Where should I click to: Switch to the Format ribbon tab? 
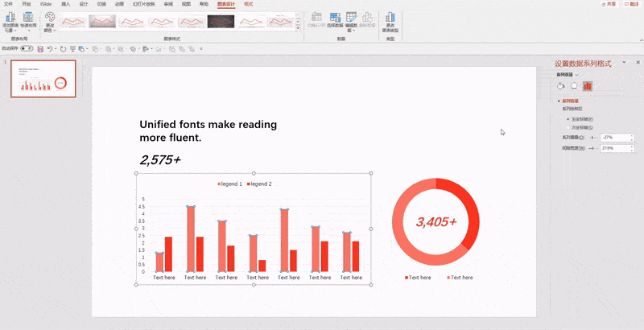tap(249, 4)
